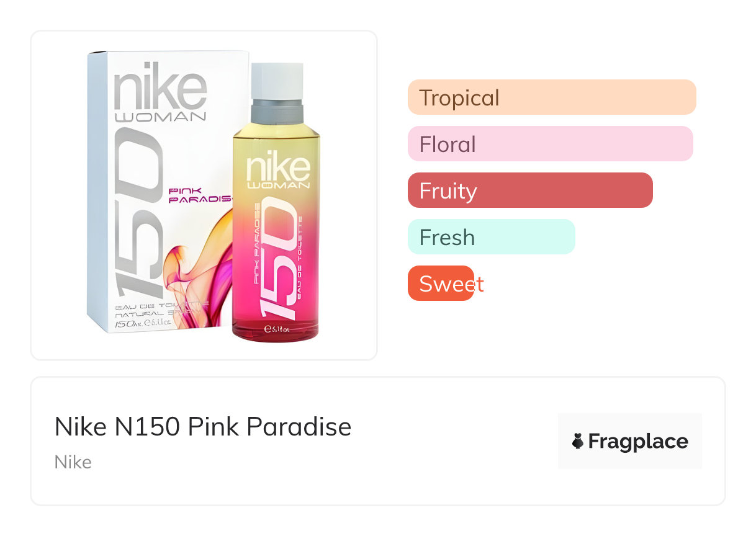The image size is (756, 536).
Task: Click the Fragplace perfume bottle icon
Action: [578, 441]
